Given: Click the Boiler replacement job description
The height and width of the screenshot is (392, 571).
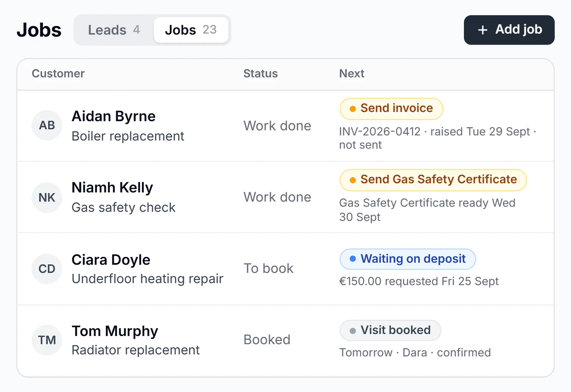Looking at the screenshot, I should pos(128,136).
